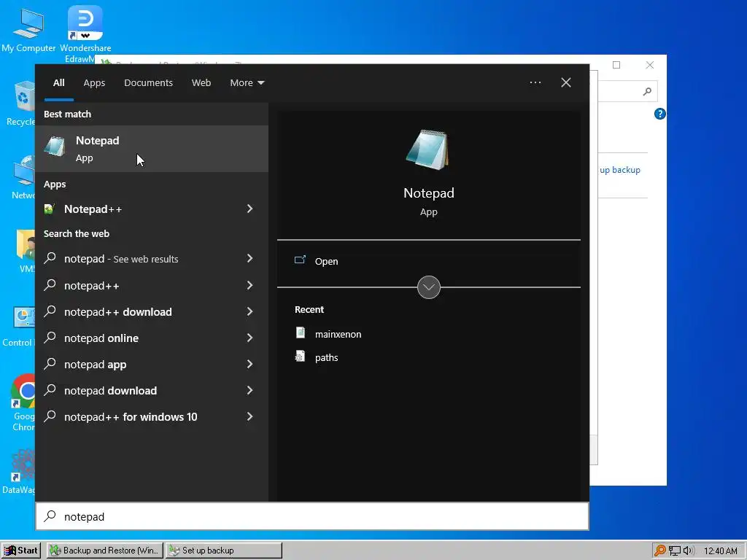Click the search magnifier in the Backup window
The width and height of the screenshot is (747, 560).
(647, 91)
